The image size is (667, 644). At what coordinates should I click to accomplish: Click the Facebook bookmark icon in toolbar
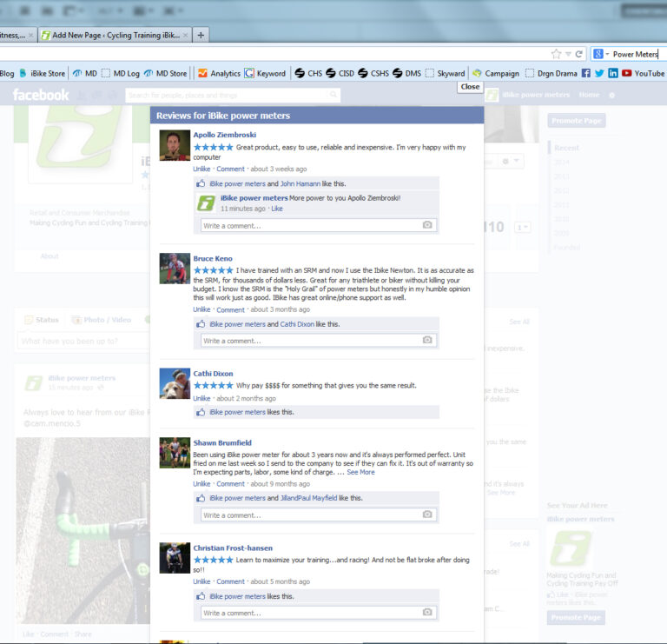pyautogui.click(x=586, y=74)
